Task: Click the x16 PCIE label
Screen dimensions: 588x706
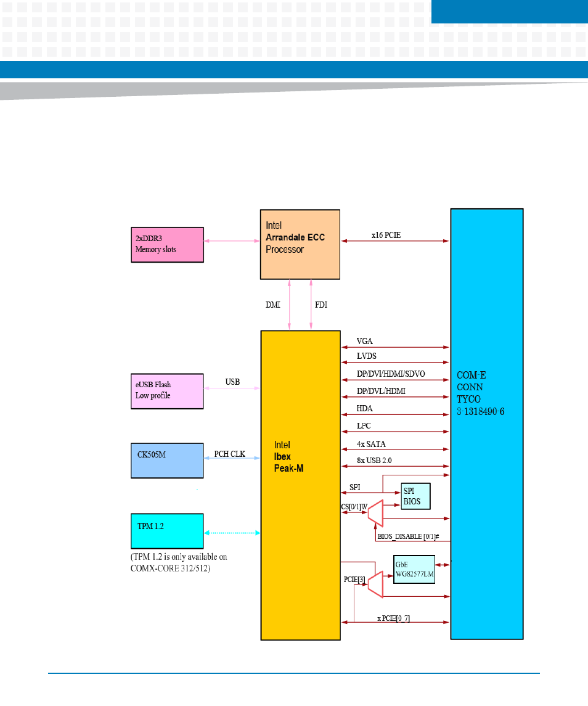Action: 386,235
